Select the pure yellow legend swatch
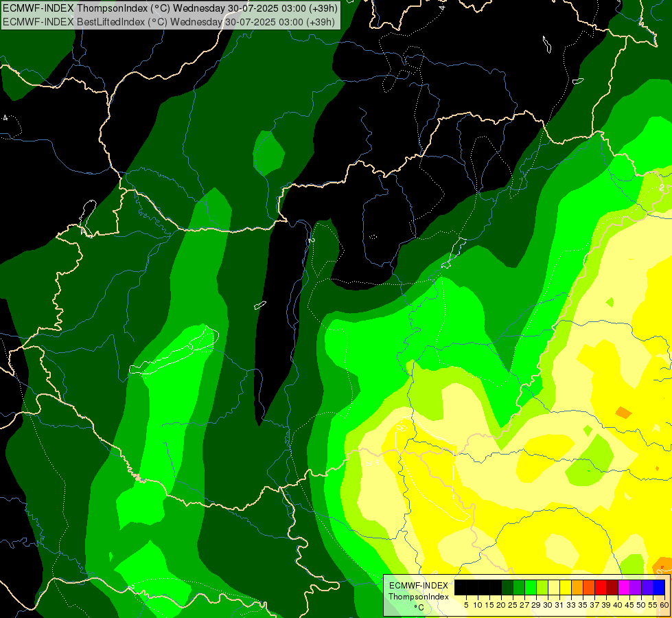This screenshot has width=672, height=618. [566, 587]
